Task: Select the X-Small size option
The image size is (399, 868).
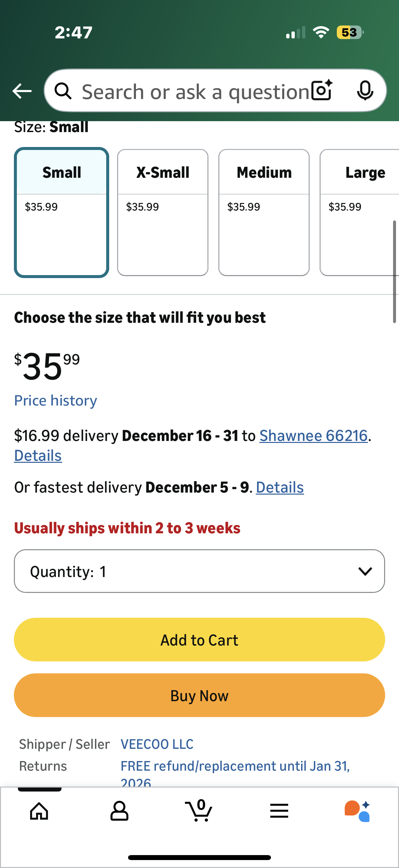Action: point(163,212)
